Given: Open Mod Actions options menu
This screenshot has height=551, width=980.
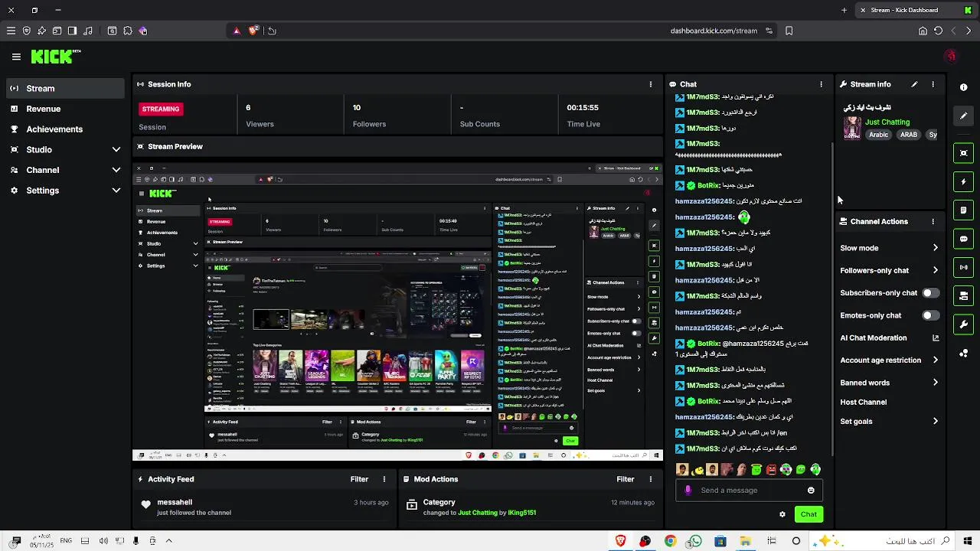Looking at the screenshot, I should coord(651,479).
